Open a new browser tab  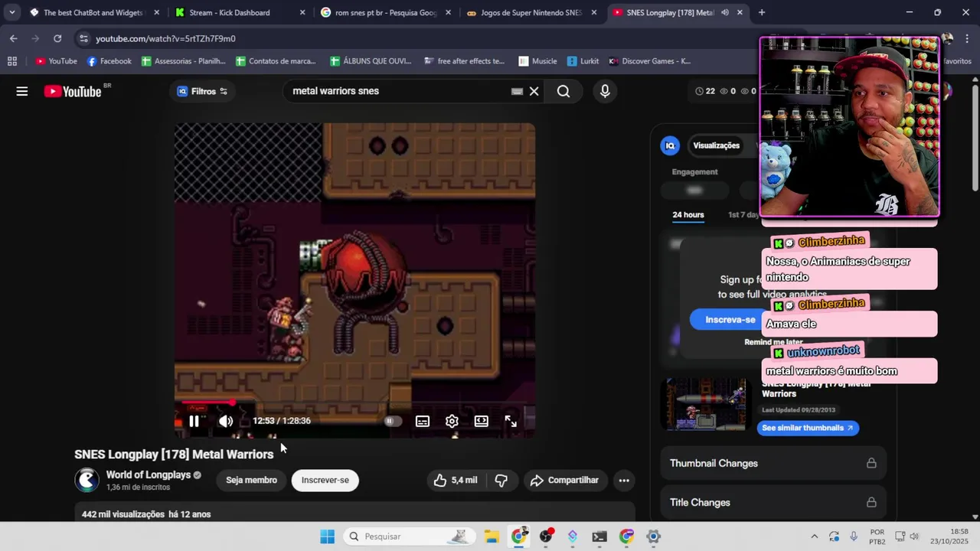(761, 12)
